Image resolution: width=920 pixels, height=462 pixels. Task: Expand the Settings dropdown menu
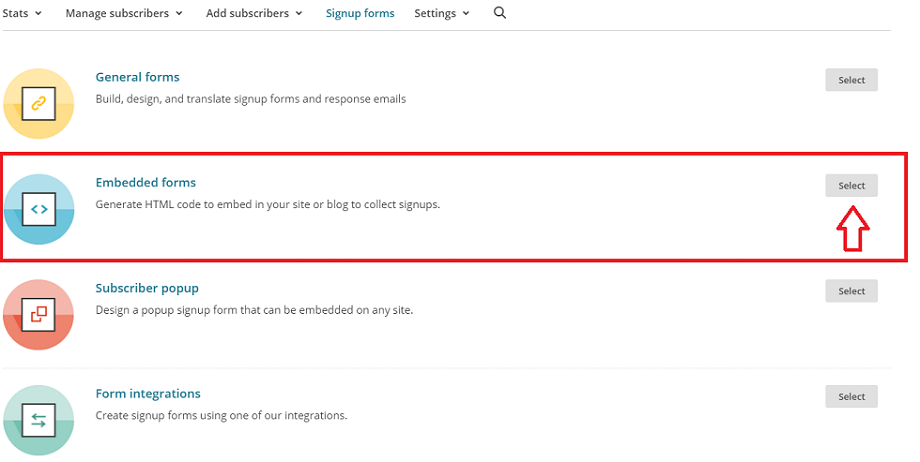[x=442, y=13]
